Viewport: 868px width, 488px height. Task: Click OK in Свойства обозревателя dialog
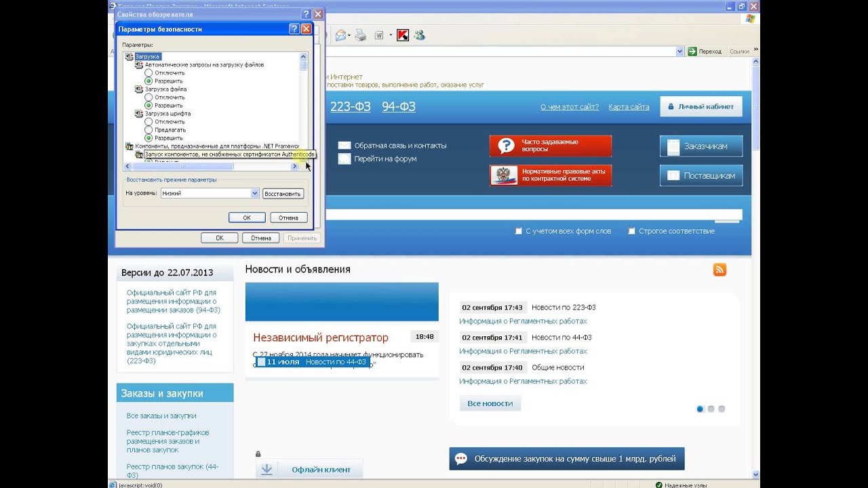click(x=220, y=238)
